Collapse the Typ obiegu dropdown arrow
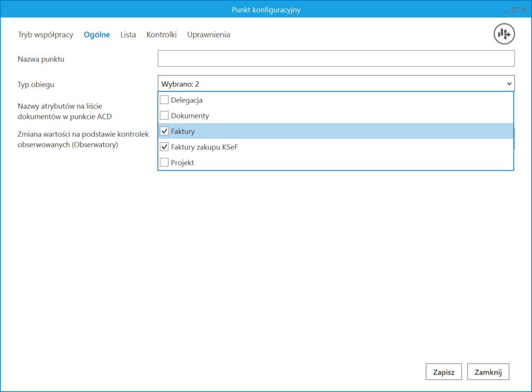 [x=509, y=84]
